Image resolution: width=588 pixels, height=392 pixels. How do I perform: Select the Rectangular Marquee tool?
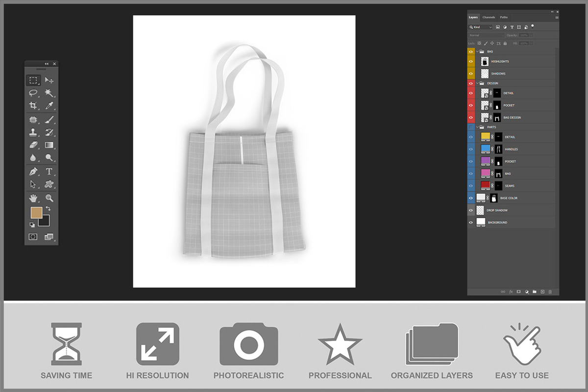pos(33,80)
